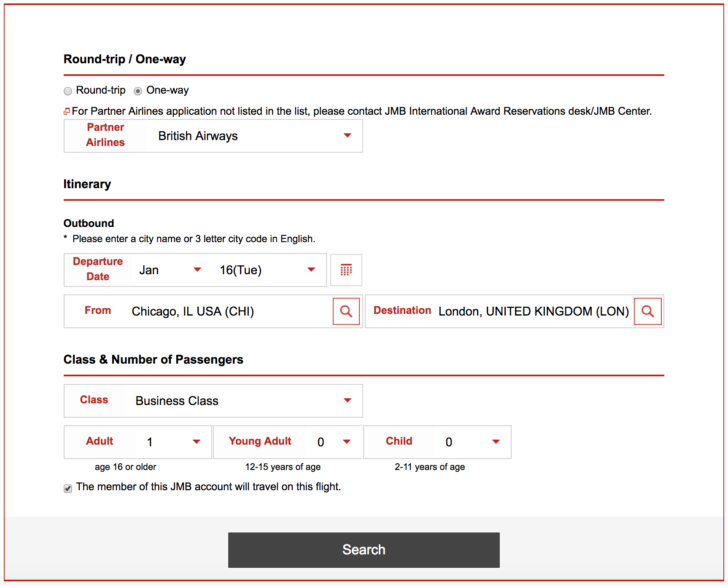The width and height of the screenshot is (728, 586).
Task: Open the departure day 16(Tue) dropdown
Action: tap(268, 270)
